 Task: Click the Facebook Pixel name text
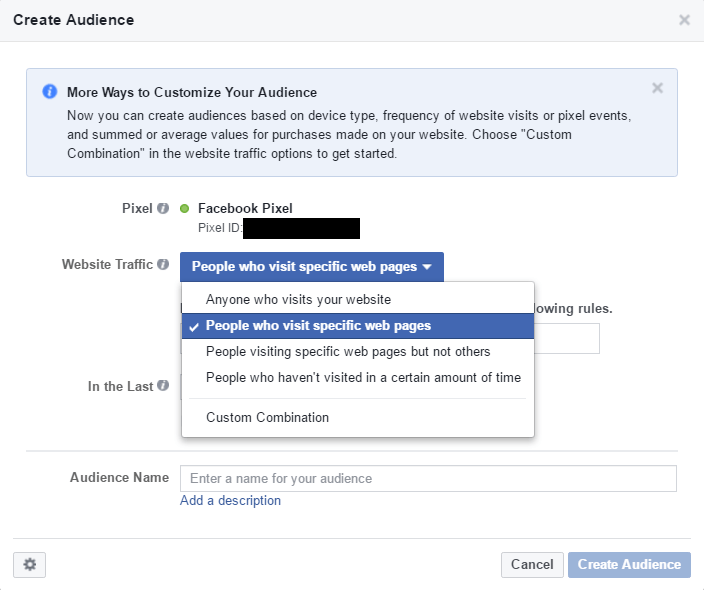(245, 208)
